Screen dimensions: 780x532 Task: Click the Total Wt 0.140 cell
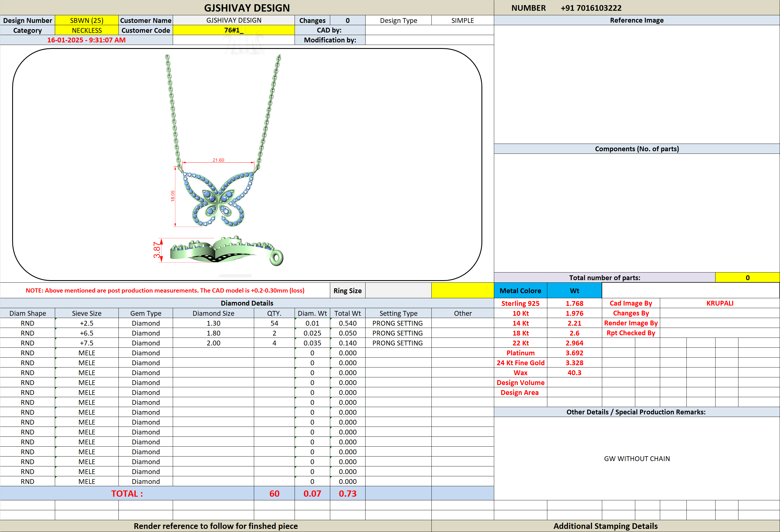pyautogui.click(x=347, y=343)
